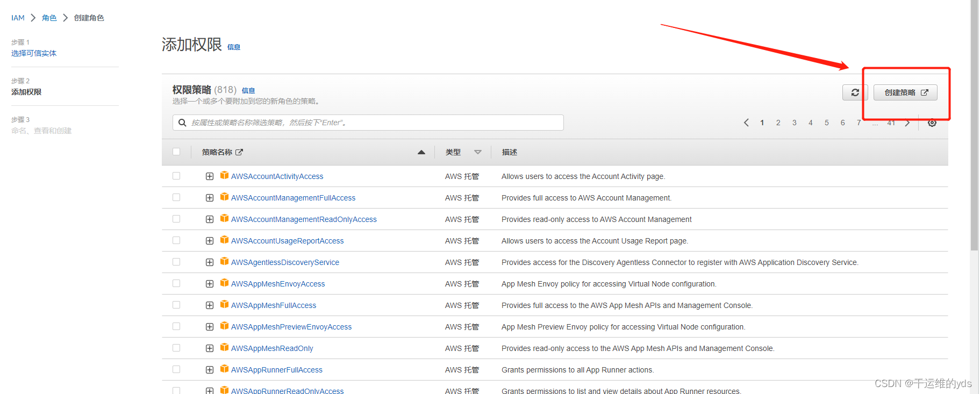This screenshot has width=980, height=394.
Task: Click the 描述 column header
Action: coord(509,152)
